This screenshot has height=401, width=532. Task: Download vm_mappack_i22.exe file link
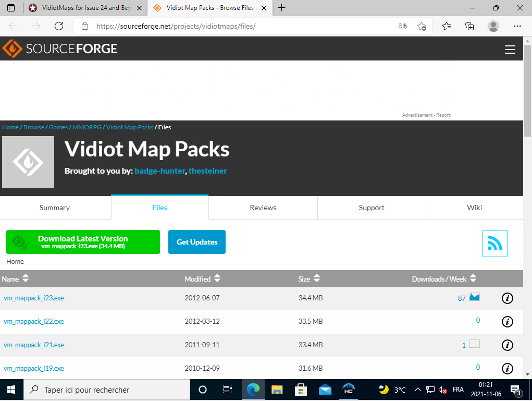click(33, 321)
